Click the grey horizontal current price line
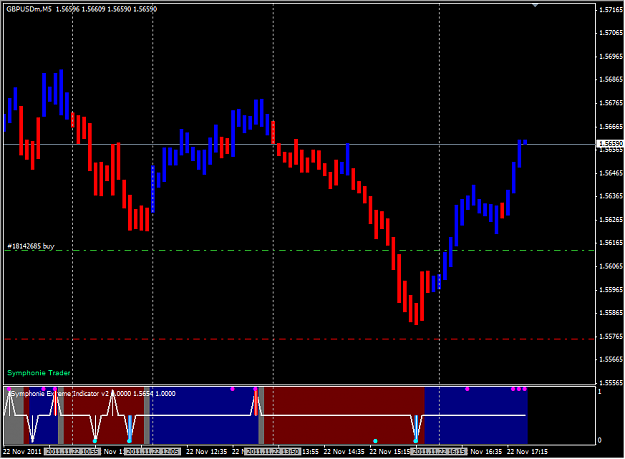The image size is (625, 459). click(x=299, y=145)
